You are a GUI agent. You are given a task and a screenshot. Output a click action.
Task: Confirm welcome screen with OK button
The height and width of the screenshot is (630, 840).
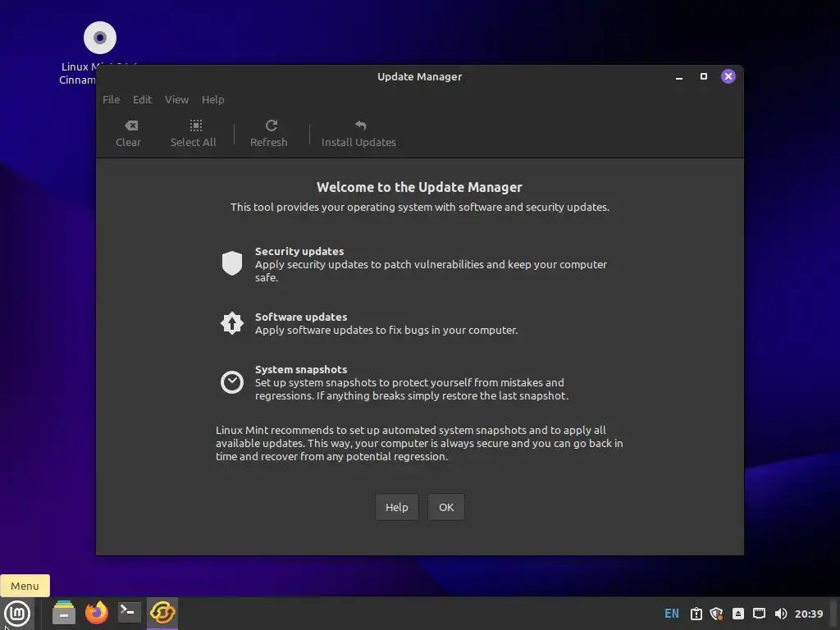(x=445, y=507)
